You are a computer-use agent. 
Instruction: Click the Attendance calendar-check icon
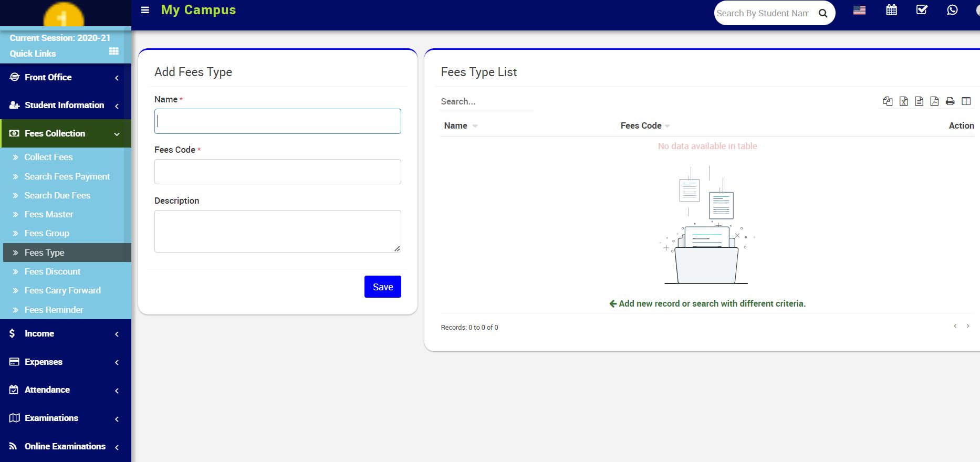click(14, 390)
